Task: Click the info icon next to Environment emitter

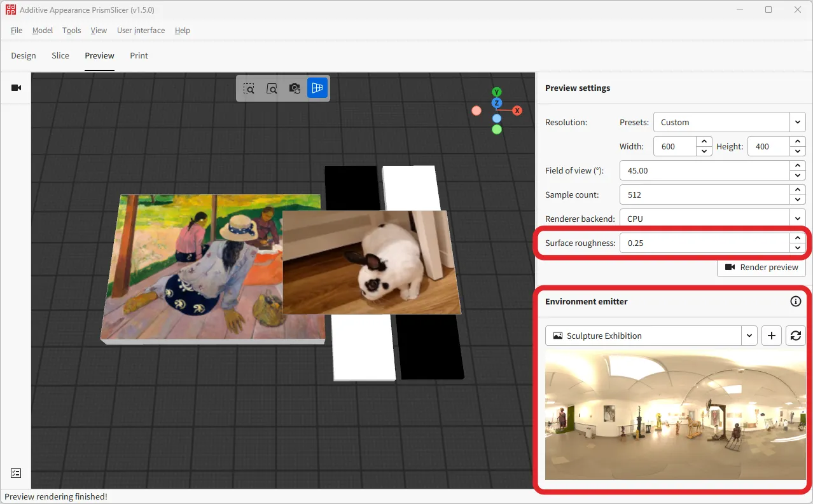Action: pyautogui.click(x=795, y=301)
